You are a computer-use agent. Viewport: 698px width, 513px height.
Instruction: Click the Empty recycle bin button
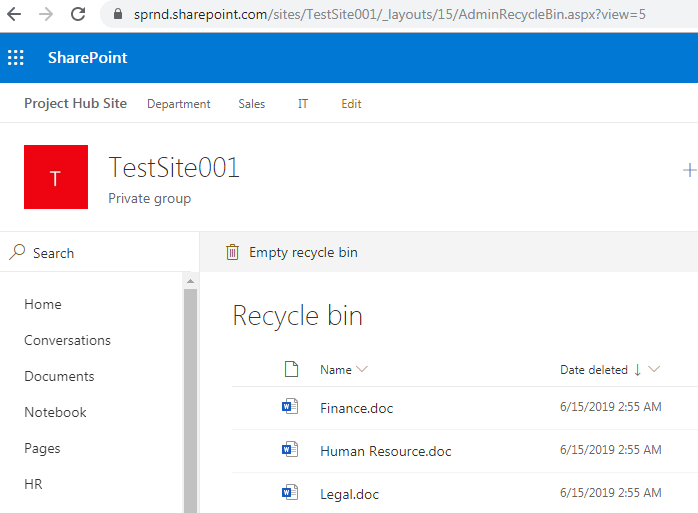coord(292,252)
